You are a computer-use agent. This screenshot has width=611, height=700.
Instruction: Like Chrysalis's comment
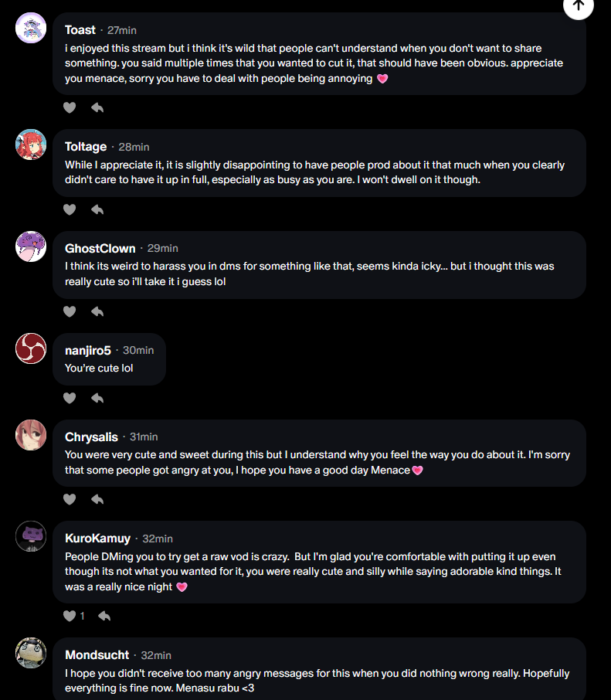(x=70, y=499)
